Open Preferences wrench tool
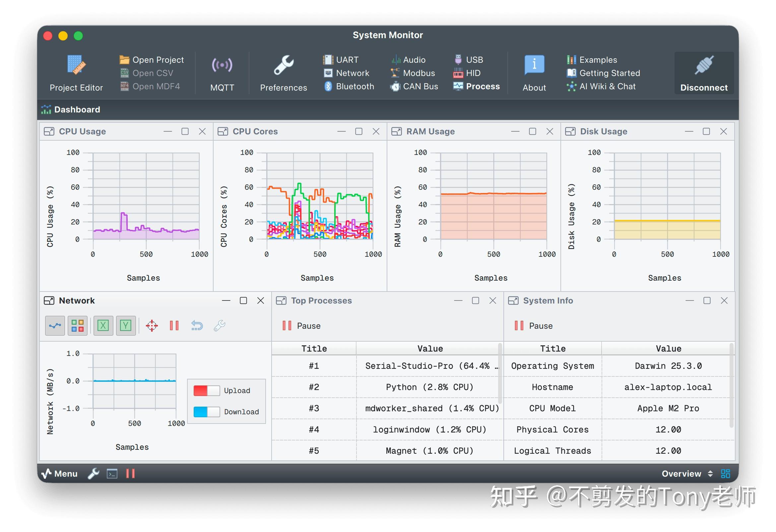The height and width of the screenshot is (532, 776). click(283, 73)
